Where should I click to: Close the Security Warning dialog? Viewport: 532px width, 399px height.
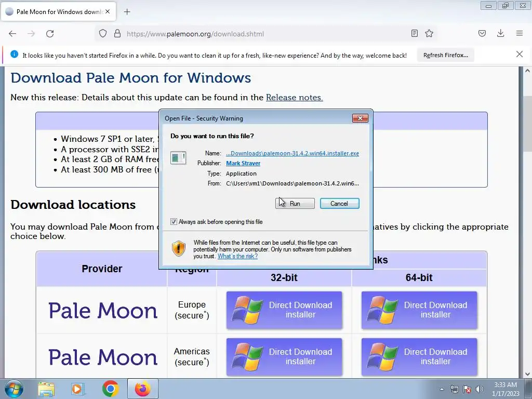tap(361, 118)
